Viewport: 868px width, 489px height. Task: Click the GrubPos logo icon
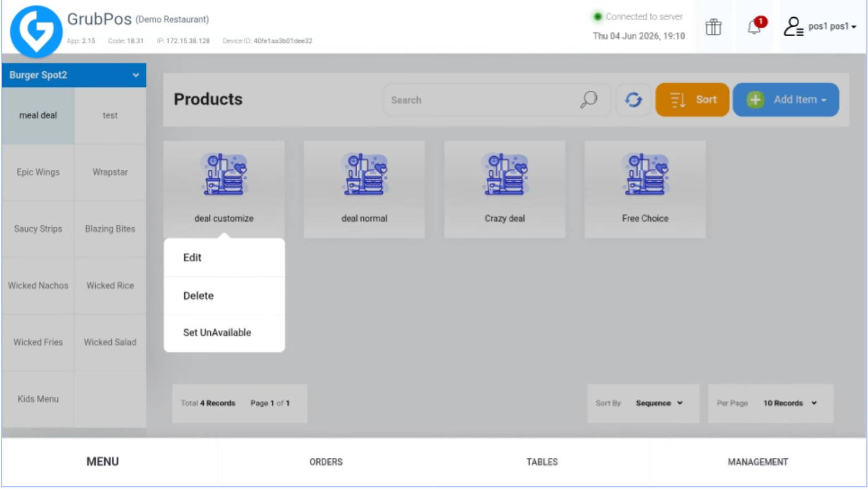pyautogui.click(x=36, y=31)
